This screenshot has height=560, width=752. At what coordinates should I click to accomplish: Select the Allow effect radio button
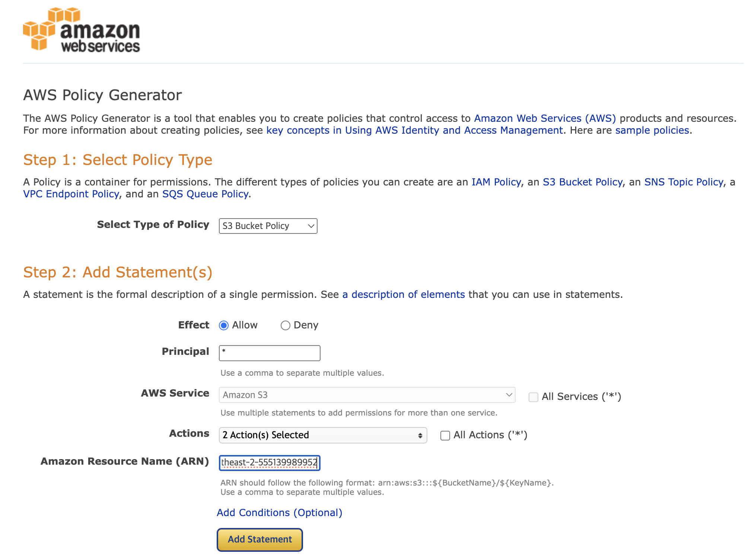click(224, 325)
